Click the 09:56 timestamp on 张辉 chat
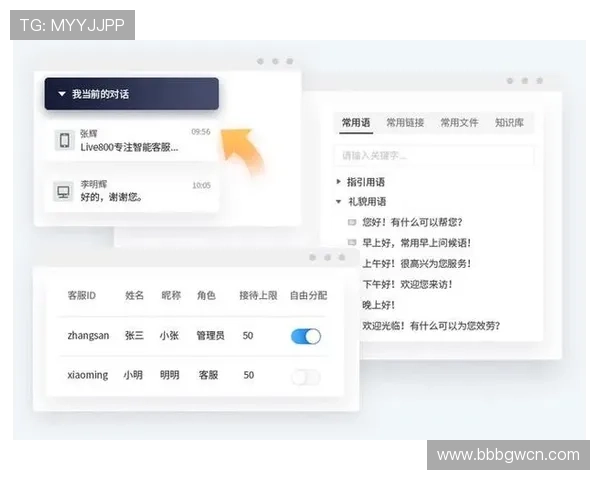 tap(201, 132)
